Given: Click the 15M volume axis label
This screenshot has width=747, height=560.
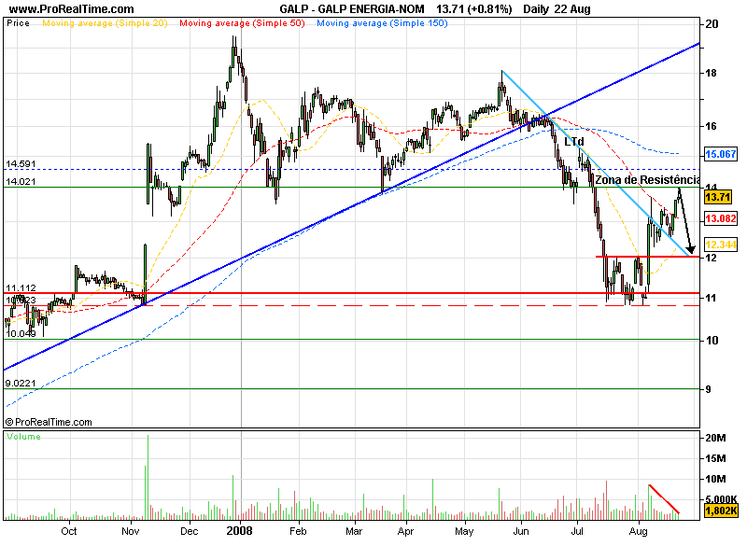Looking at the screenshot, I should point(715,458).
